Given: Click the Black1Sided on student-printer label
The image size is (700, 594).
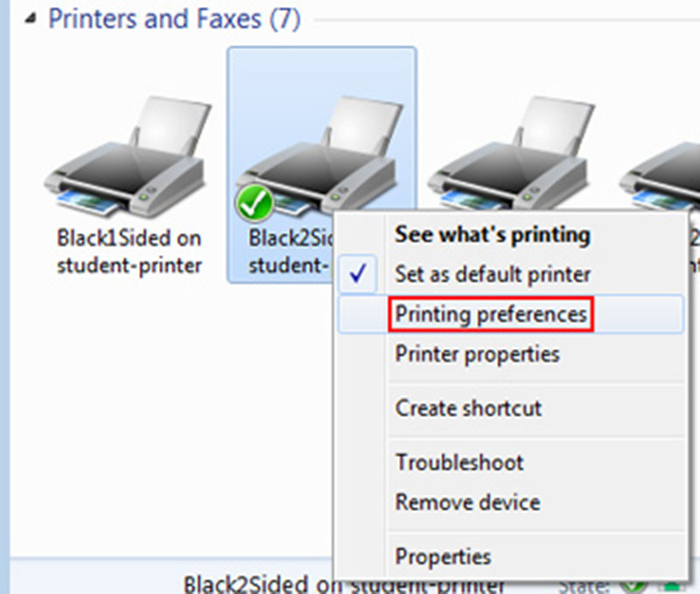Looking at the screenshot, I should coord(129,251).
